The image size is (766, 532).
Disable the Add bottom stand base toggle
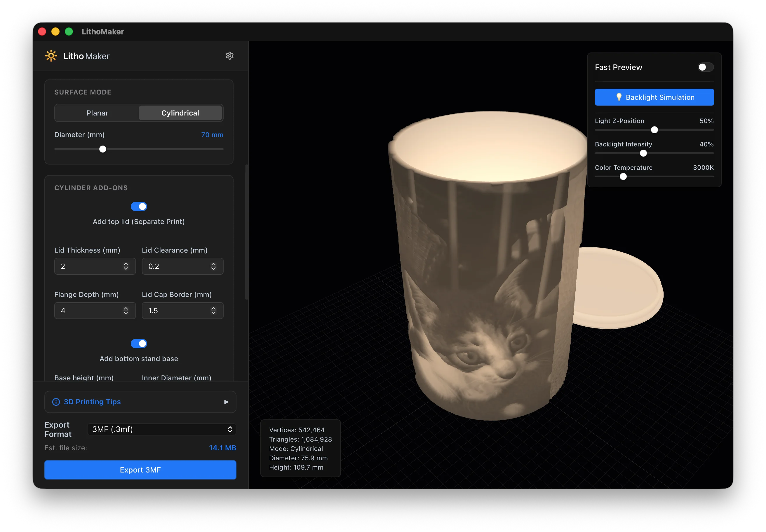[x=139, y=343]
